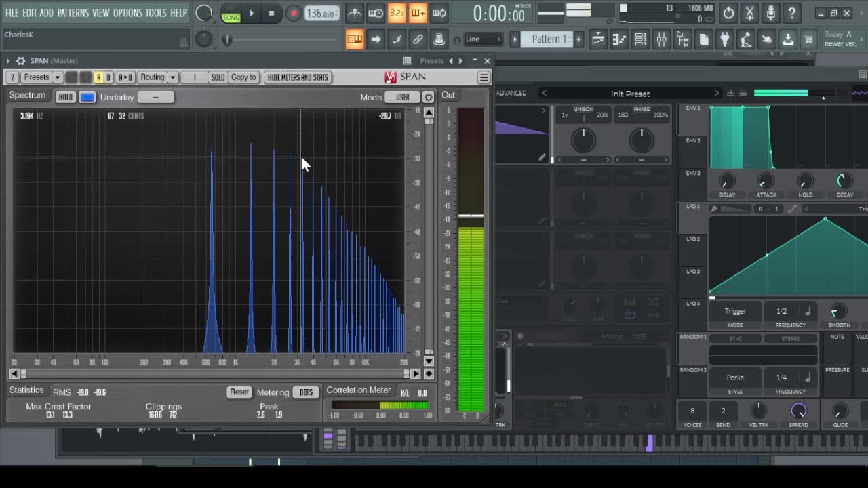Open the Mixer view icon
Image resolution: width=868 pixels, height=488 pixels.
click(x=661, y=39)
